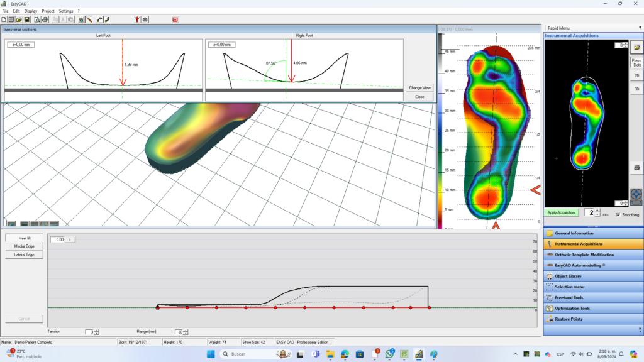Click the Save floppy disk icon
Screen dimensions: 644x362
26,19
